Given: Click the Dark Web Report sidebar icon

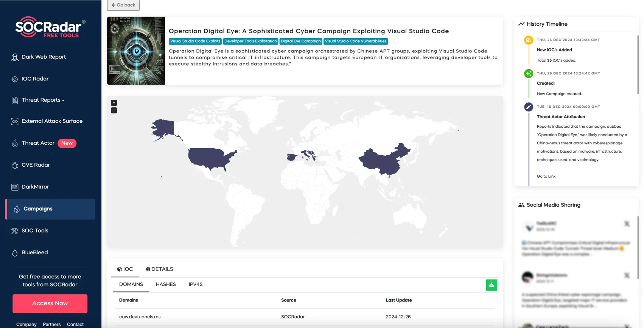Looking at the screenshot, I should pos(15,57).
